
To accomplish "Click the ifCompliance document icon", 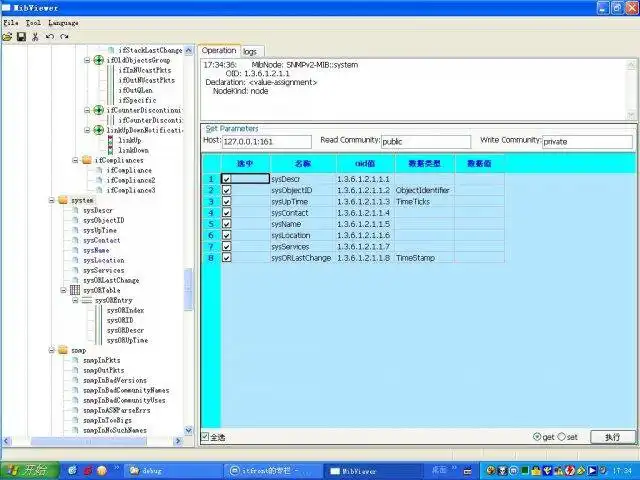I will coord(99,170).
